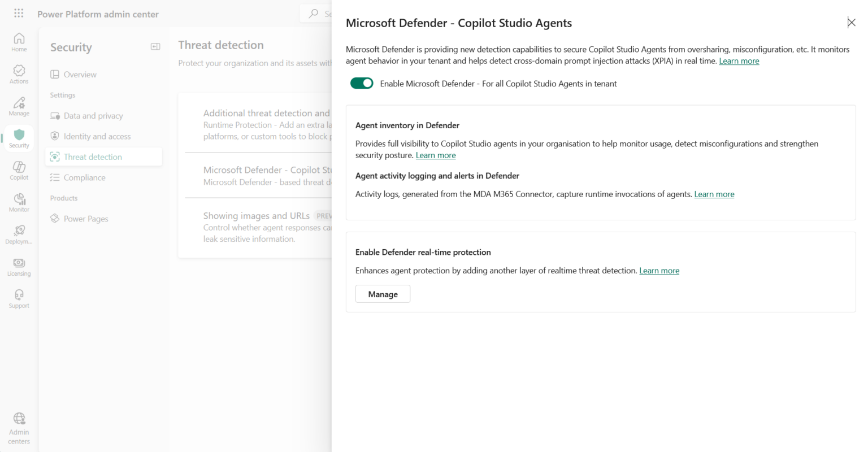Click the Threat detection icon
Viewport: 868px width, 452px height.
(55, 157)
